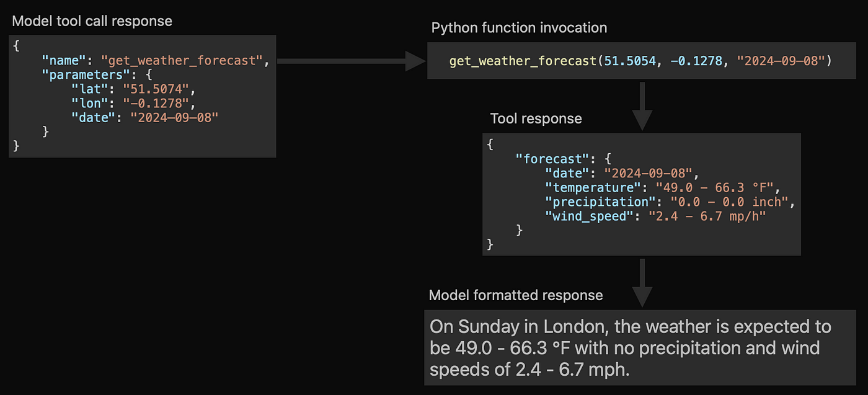Image resolution: width=868 pixels, height=395 pixels.
Task: Click the "Model formatted response" heading
Action: point(516,295)
